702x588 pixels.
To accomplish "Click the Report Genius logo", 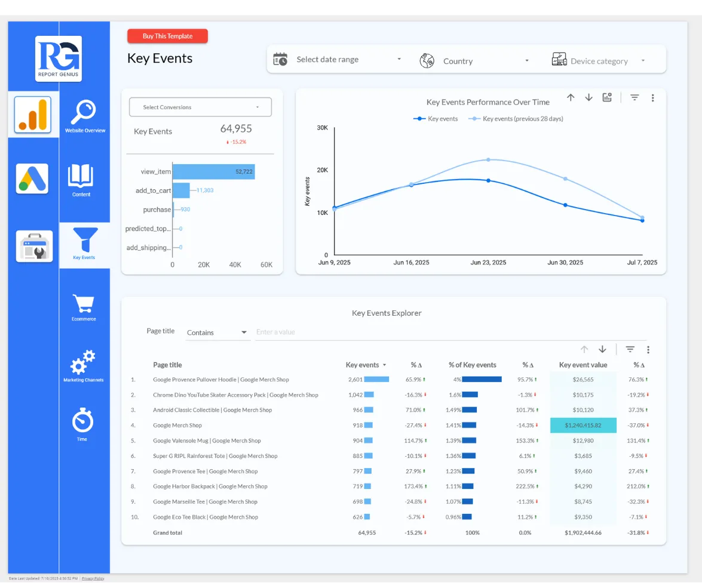I will (x=58, y=59).
